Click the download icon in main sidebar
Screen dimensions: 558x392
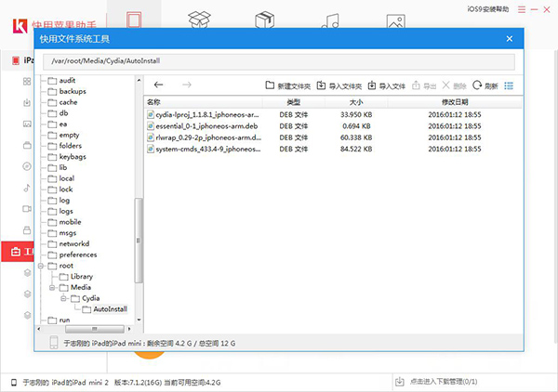click(27, 103)
